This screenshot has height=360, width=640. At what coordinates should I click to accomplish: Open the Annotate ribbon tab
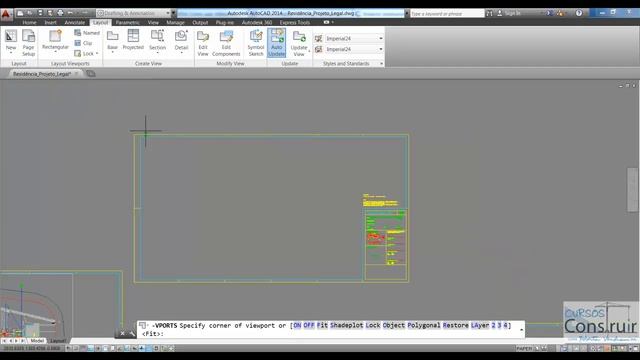(75, 22)
